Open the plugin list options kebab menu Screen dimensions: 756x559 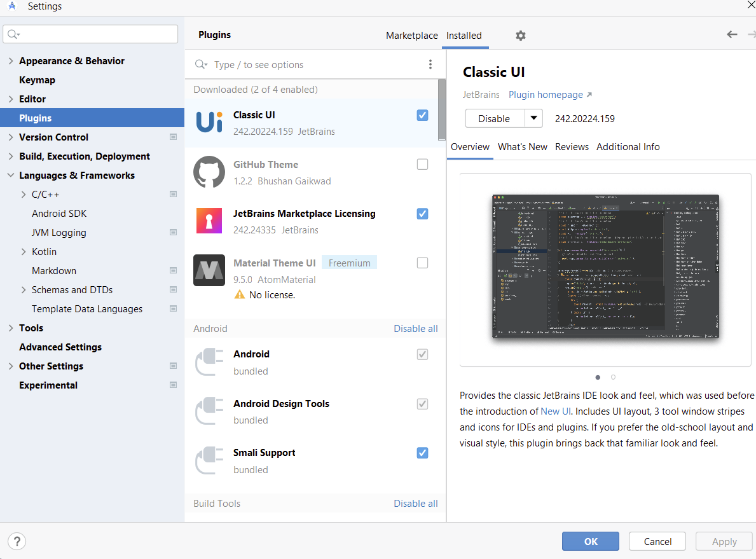tap(430, 64)
